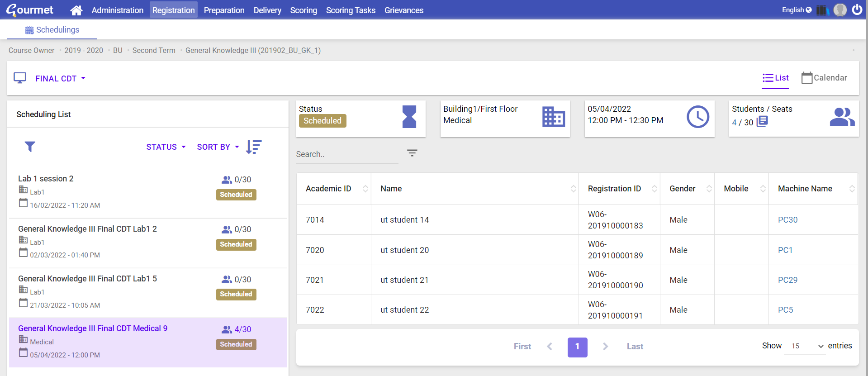The image size is (868, 376).
Task: Open the books library icon in header
Action: pos(822,10)
